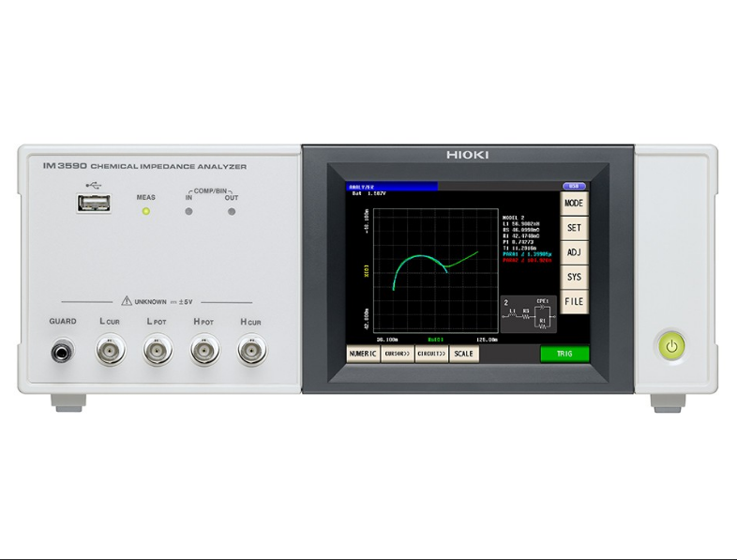Screen dimensions: 737x560
Task: Select the L CUR BNC connector
Action: [111, 352]
